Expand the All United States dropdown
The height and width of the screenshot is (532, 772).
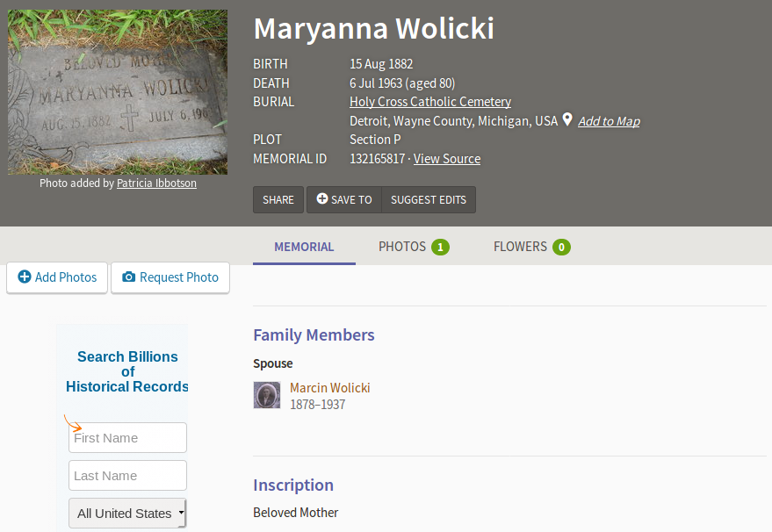[x=128, y=514]
